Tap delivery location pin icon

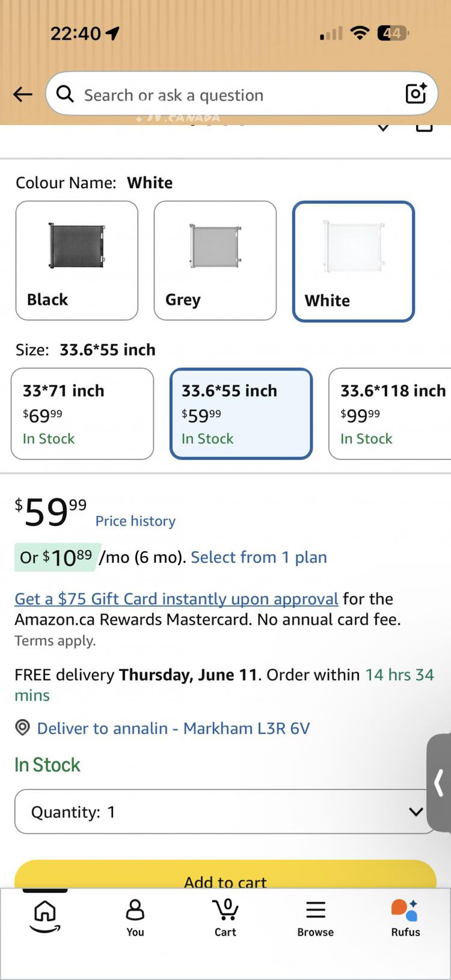pos(22,728)
